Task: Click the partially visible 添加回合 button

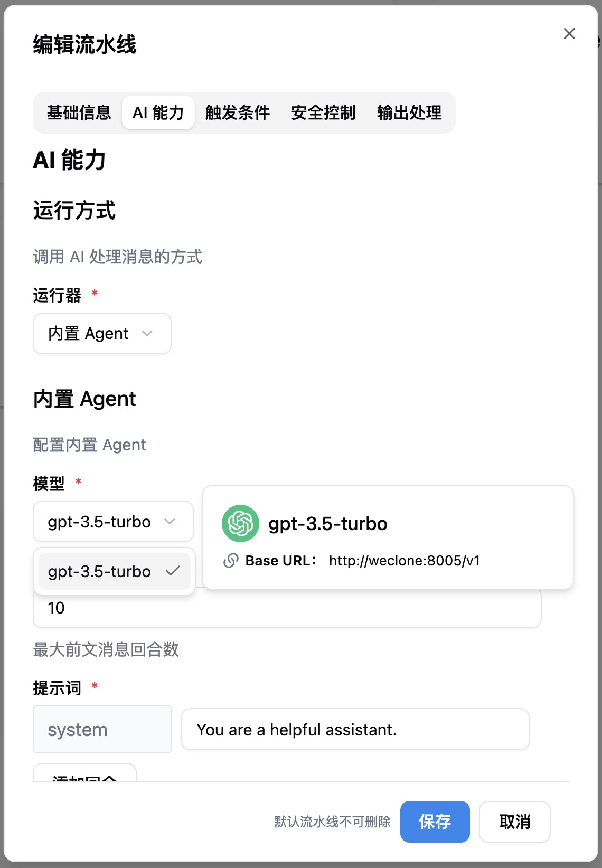Action: click(84, 773)
